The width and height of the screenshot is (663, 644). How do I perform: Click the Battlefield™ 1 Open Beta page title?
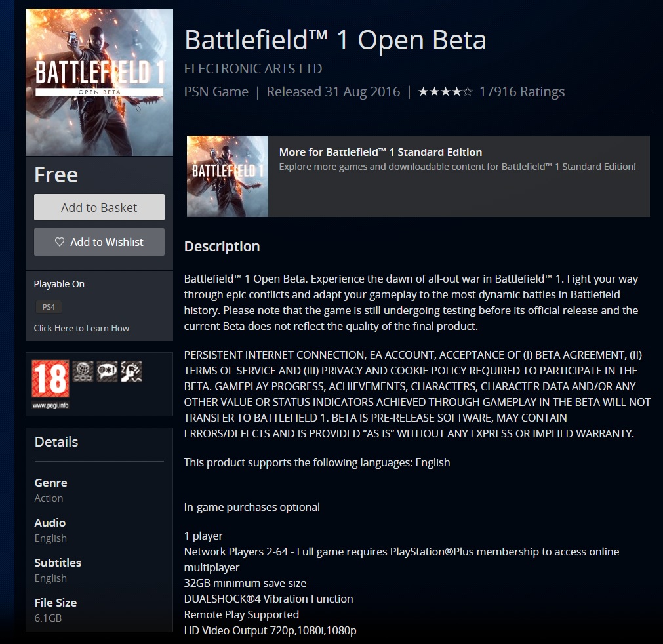coord(335,40)
